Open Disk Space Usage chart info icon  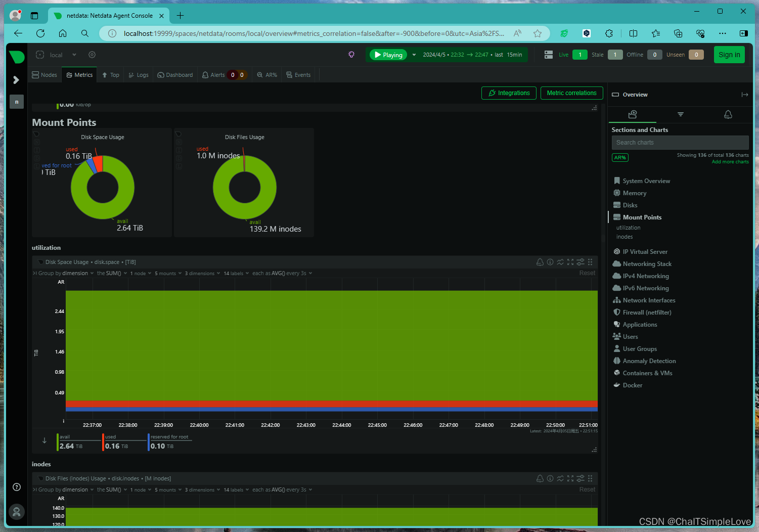click(550, 262)
